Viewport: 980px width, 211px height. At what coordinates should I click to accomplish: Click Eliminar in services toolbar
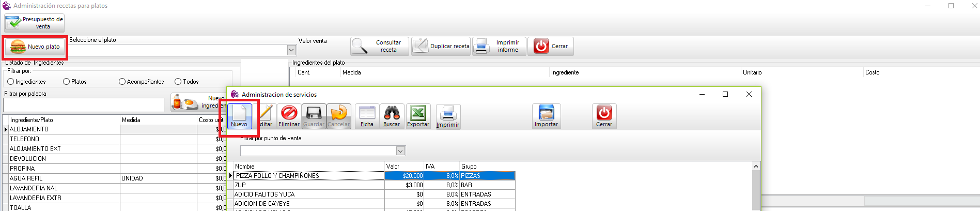point(289,116)
